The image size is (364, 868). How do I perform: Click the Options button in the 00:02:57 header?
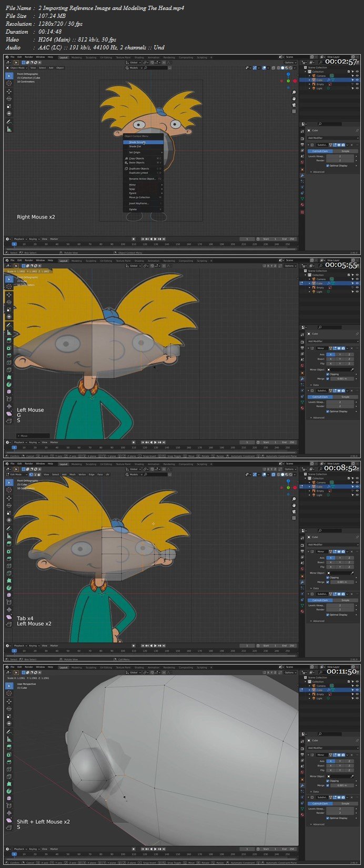click(x=290, y=63)
